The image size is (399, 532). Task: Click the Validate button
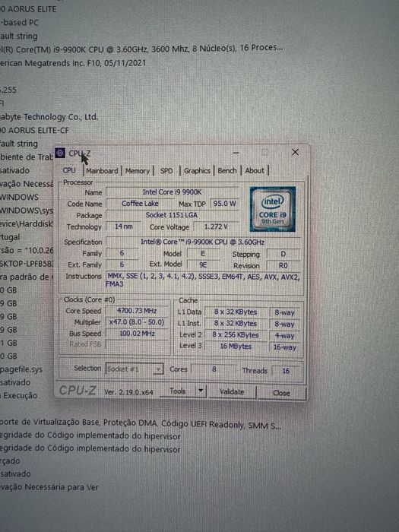232,392
